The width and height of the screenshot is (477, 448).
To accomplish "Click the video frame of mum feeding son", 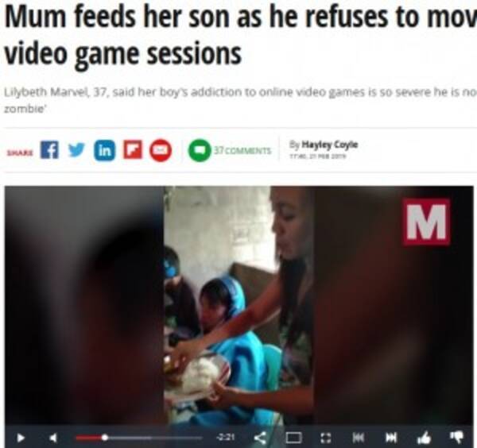I will pyautogui.click(x=238, y=306).
